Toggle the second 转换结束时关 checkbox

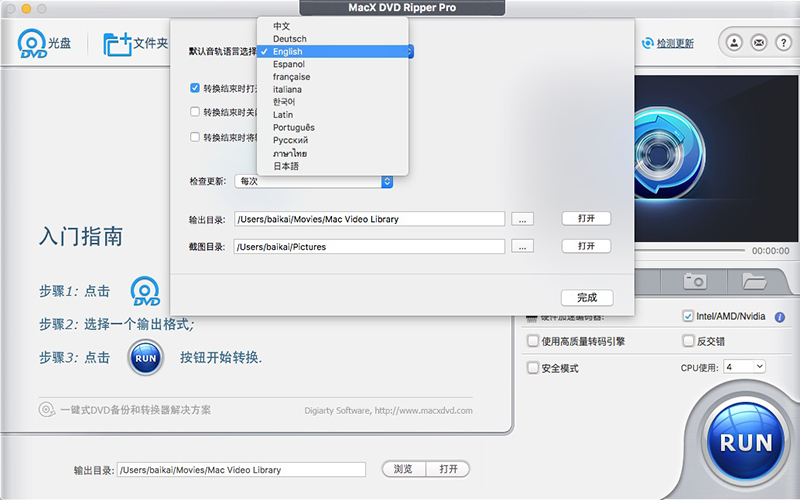[194, 111]
